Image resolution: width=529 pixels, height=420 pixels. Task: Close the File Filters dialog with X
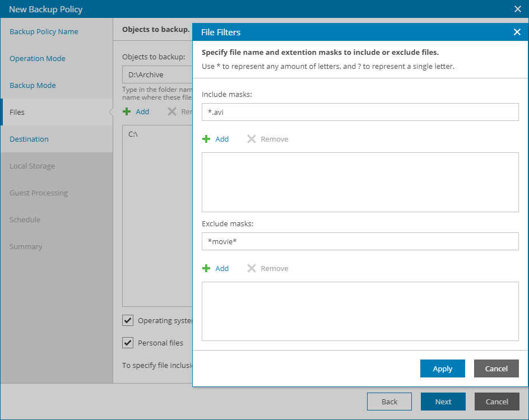[517, 32]
